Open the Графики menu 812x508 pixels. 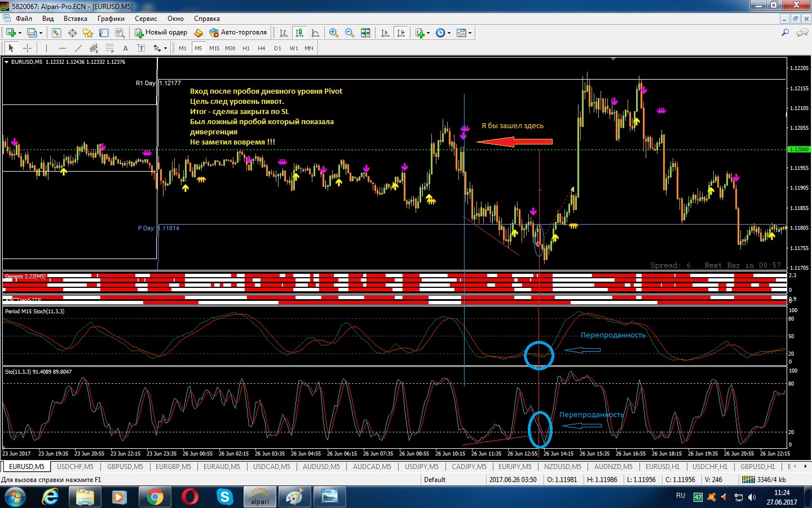pyautogui.click(x=111, y=19)
